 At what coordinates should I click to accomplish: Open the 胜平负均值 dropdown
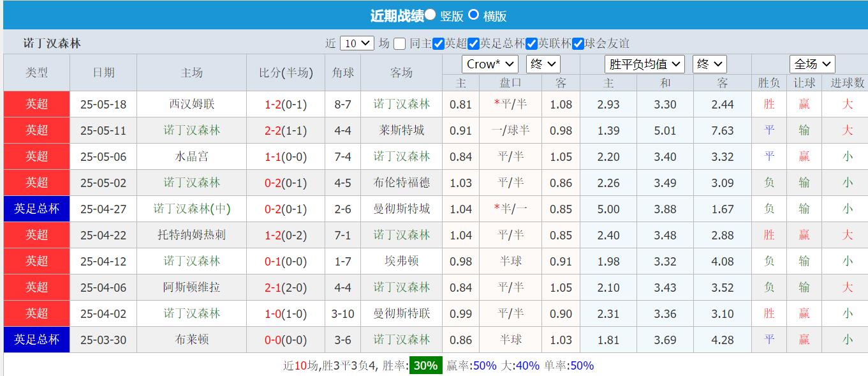[644, 64]
